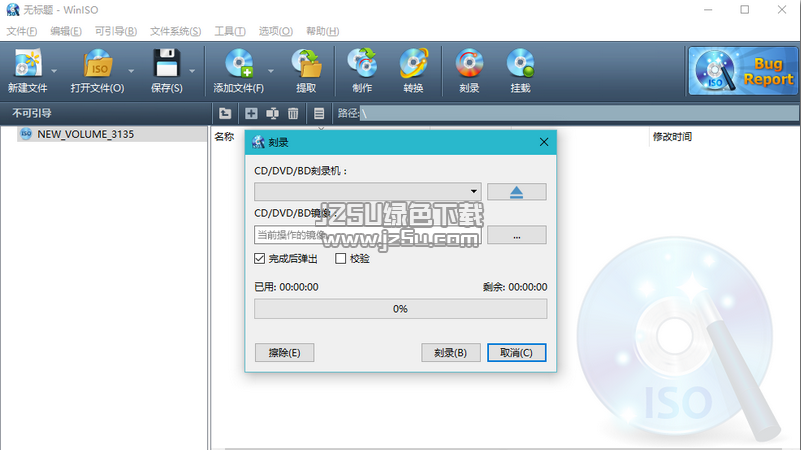Click the go-up folder icon beside the path bar
This screenshot has width=801, height=450.
coord(225,113)
